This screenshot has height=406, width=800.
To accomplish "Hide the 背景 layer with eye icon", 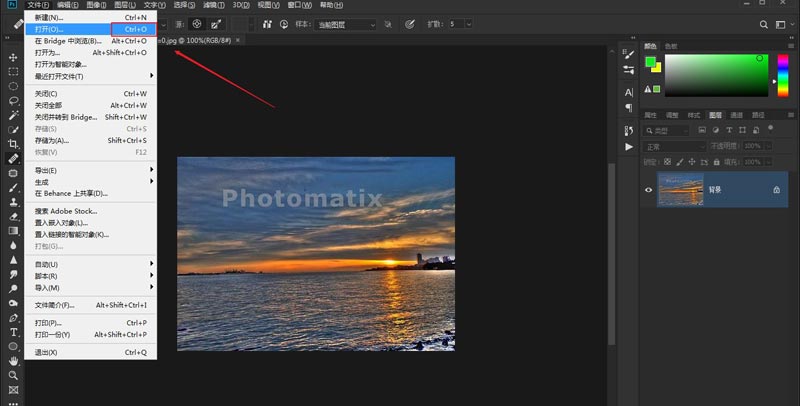I will tap(649, 189).
